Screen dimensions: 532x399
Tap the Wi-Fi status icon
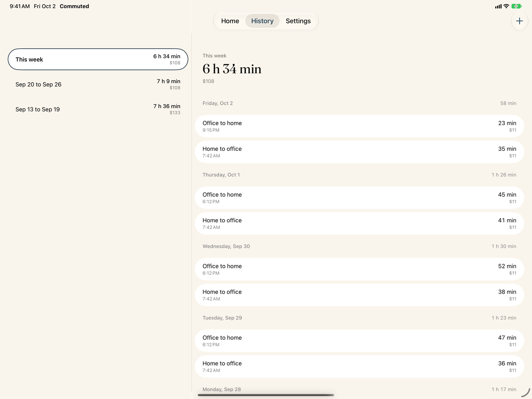click(x=506, y=6)
